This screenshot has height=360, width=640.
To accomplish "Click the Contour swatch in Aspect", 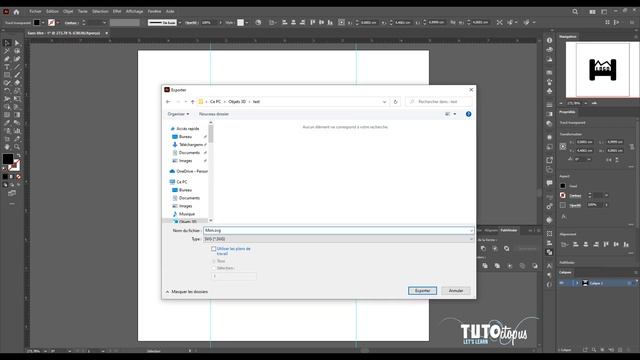I will pyautogui.click(x=563, y=195).
